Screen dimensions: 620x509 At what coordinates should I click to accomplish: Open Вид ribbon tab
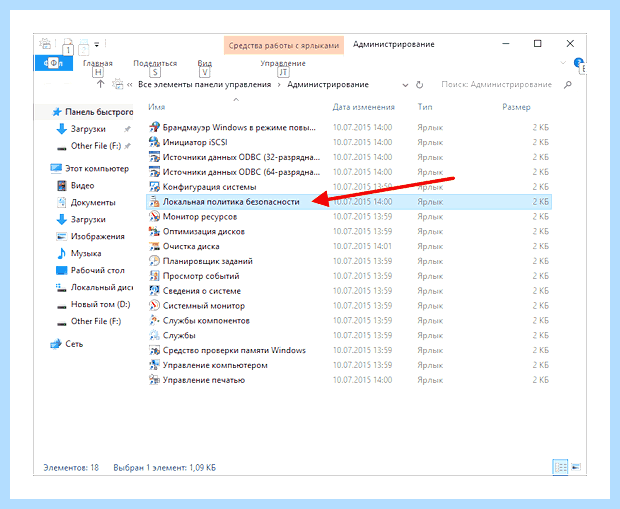point(204,63)
